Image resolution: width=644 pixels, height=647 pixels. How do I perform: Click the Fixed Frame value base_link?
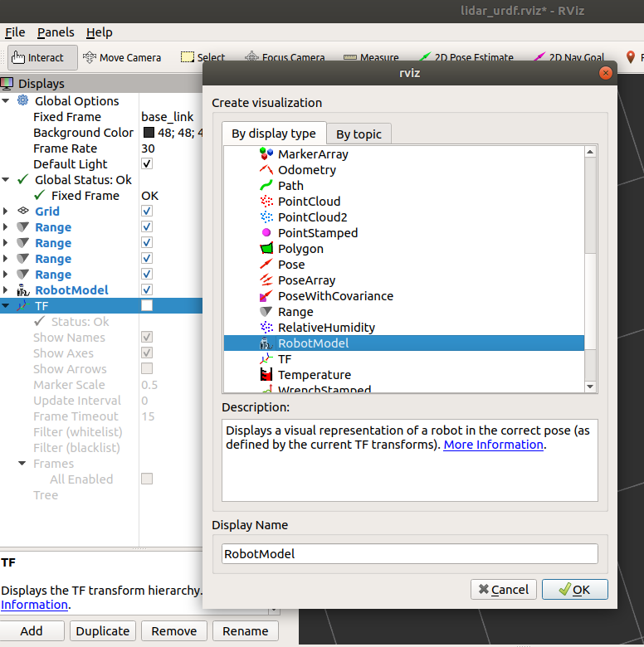pyautogui.click(x=167, y=117)
